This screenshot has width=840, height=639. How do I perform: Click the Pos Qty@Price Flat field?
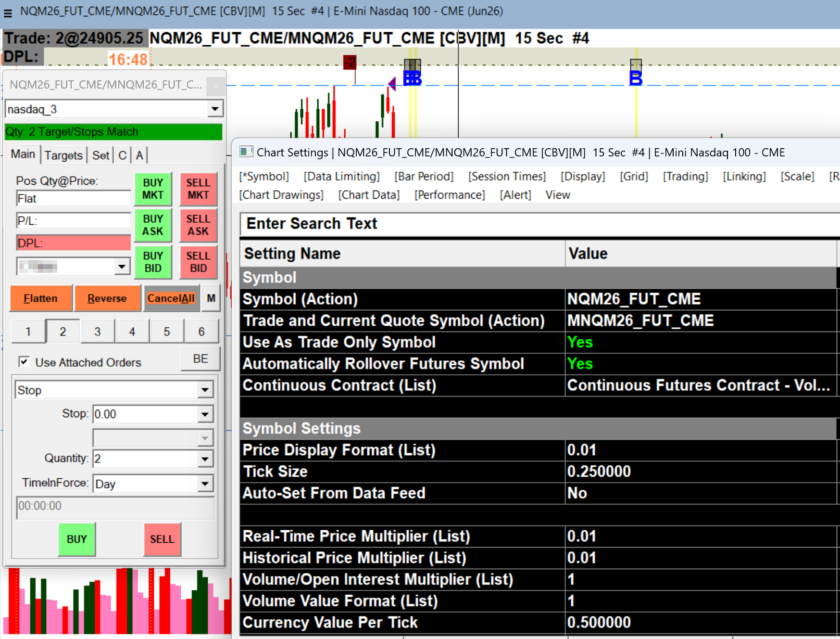click(x=74, y=198)
